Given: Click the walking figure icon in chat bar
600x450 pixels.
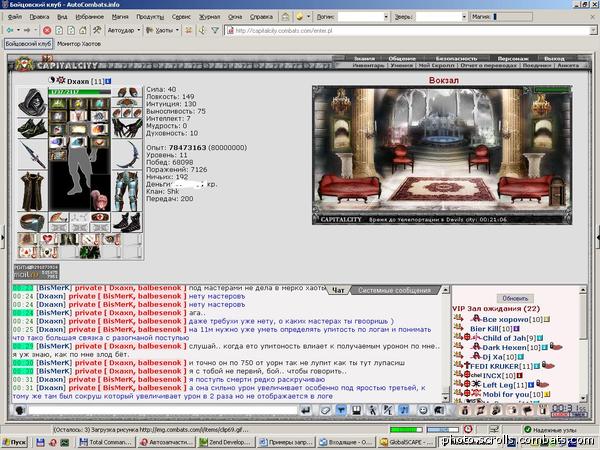Looking at the screenshot, I should [372, 411].
